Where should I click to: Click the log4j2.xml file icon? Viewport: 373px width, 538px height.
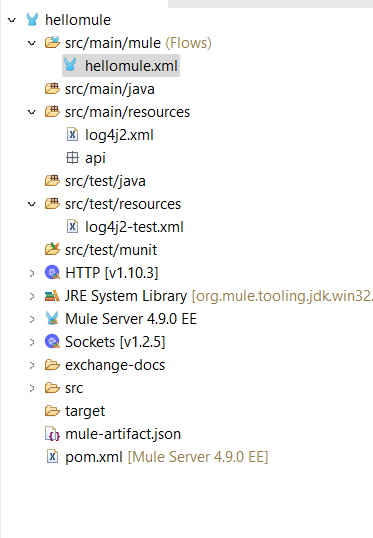72,134
